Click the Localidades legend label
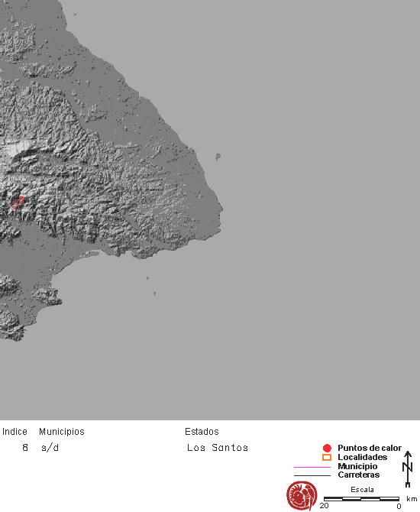The height and width of the screenshot is (512, 420). click(362, 457)
